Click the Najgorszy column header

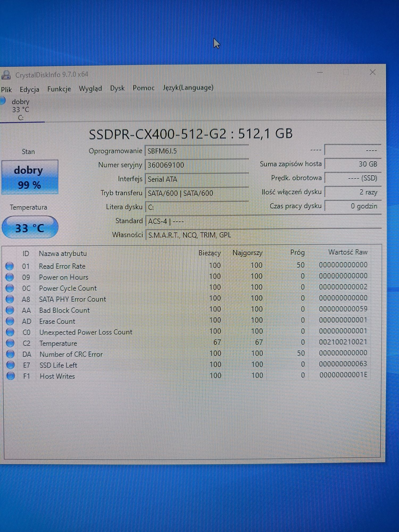[x=247, y=253]
